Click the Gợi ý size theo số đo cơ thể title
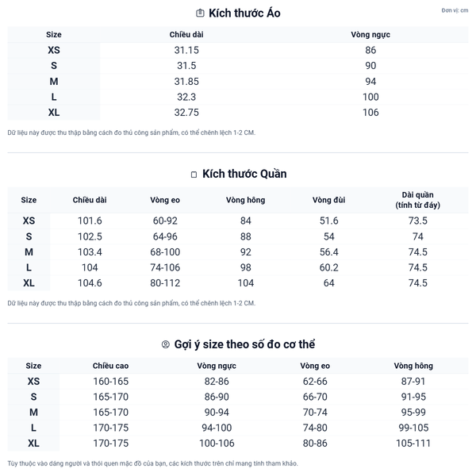476x476 pixels. 244,344
